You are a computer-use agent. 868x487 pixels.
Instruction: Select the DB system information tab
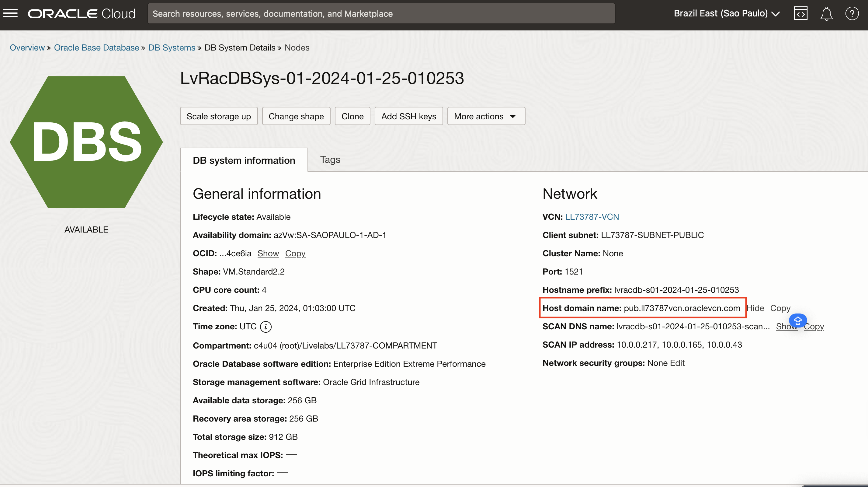(244, 160)
